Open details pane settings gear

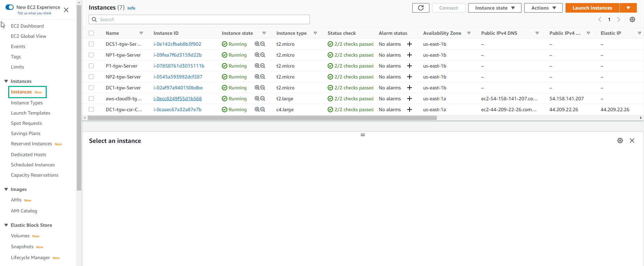pos(620,141)
